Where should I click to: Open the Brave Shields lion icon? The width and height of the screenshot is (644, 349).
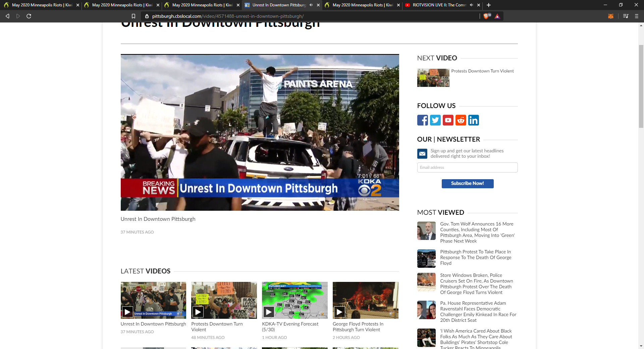tap(487, 16)
